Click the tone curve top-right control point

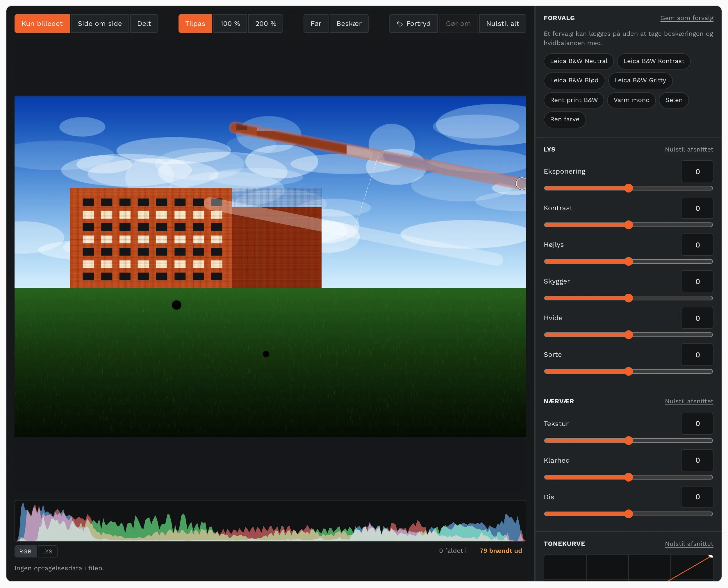[711, 557]
